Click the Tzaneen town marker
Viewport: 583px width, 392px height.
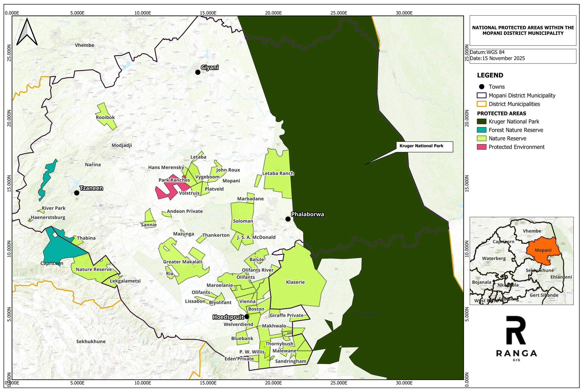77,193
